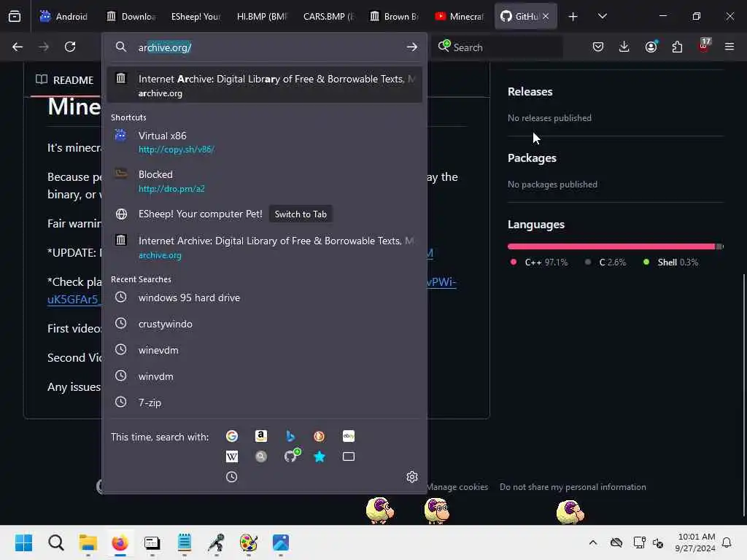Open the README tab on GitHub page
This screenshot has width=747, height=560.
65,80
